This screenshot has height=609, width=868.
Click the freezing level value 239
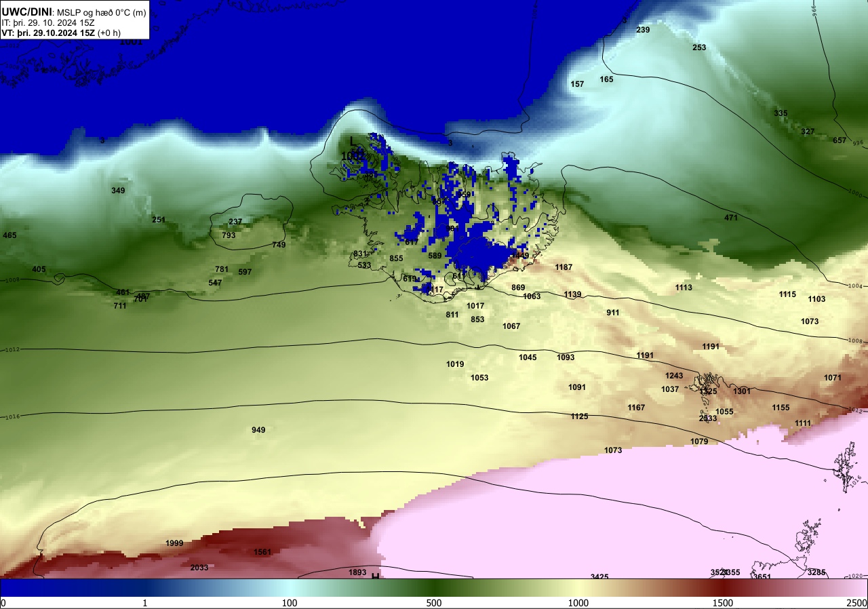(643, 30)
